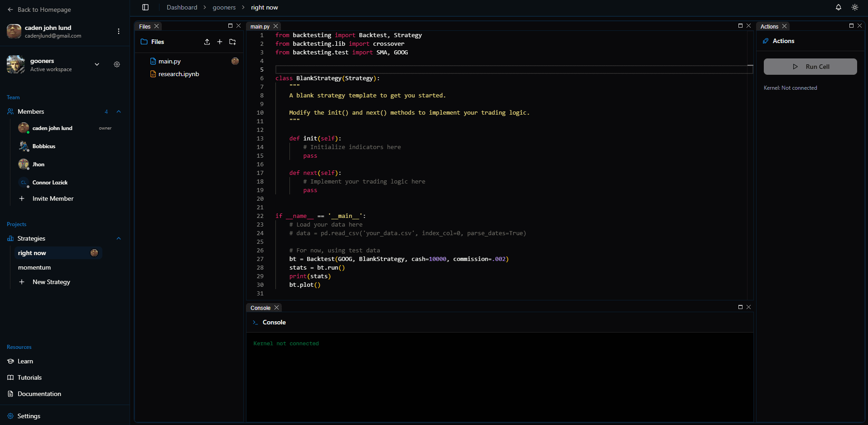Viewport: 868px width, 425px height.
Task: Toggle the sidebar panel icon
Action: point(145,7)
